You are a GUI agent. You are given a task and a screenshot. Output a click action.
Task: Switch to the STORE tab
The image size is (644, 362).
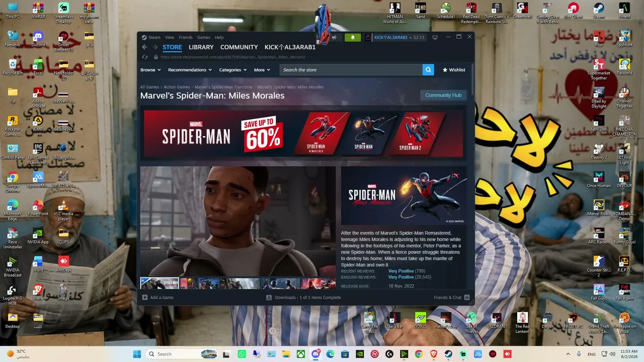coord(172,47)
